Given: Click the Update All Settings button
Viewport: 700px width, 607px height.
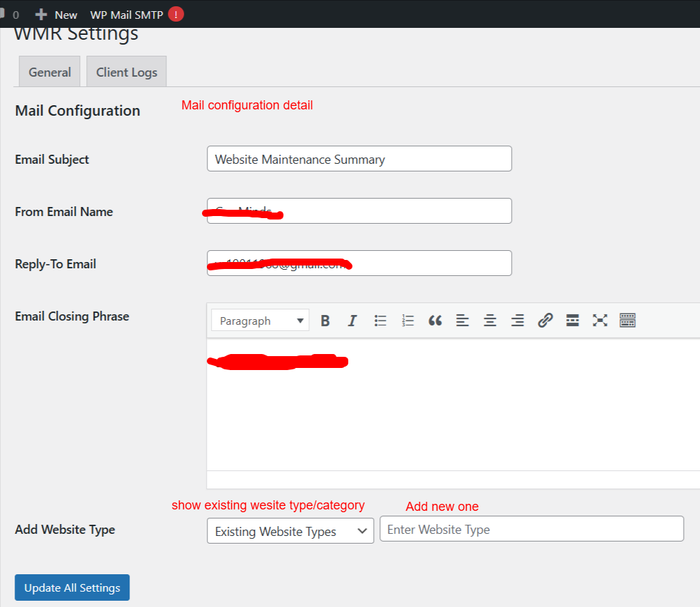Looking at the screenshot, I should pyautogui.click(x=72, y=587).
